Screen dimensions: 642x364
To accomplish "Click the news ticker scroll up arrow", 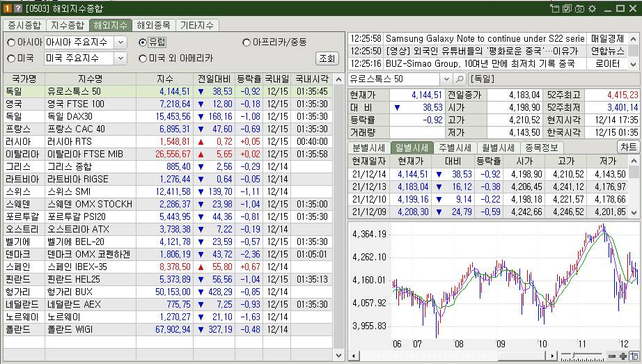I will [634, 39].
